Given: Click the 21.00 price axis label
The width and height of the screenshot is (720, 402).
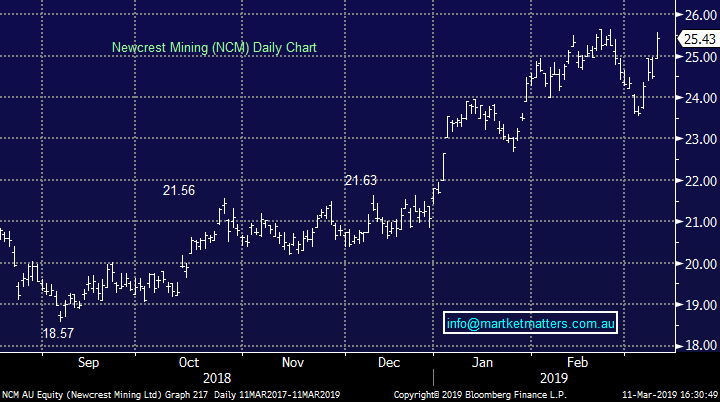Looking at the screenshot, I should point(701,222).
